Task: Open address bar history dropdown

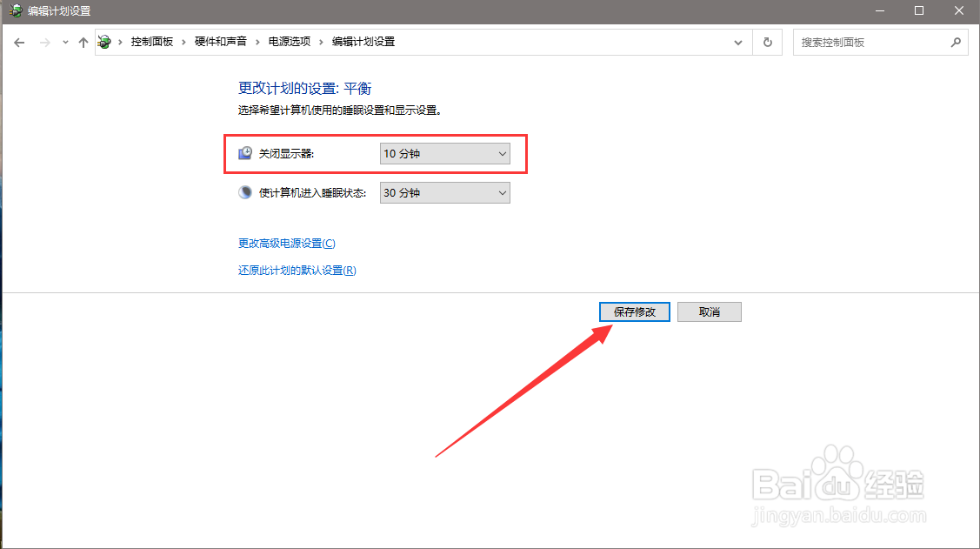Action: click(738, 43)
